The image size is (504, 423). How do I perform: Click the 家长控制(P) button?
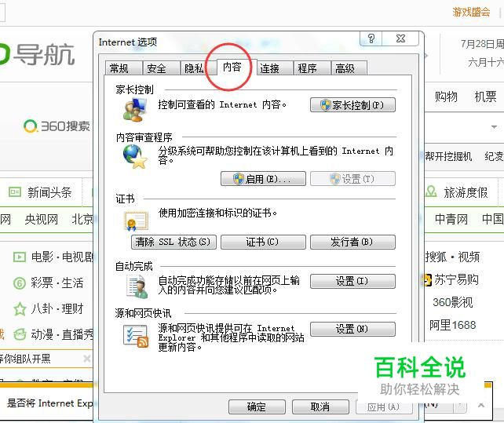point(352,105)
